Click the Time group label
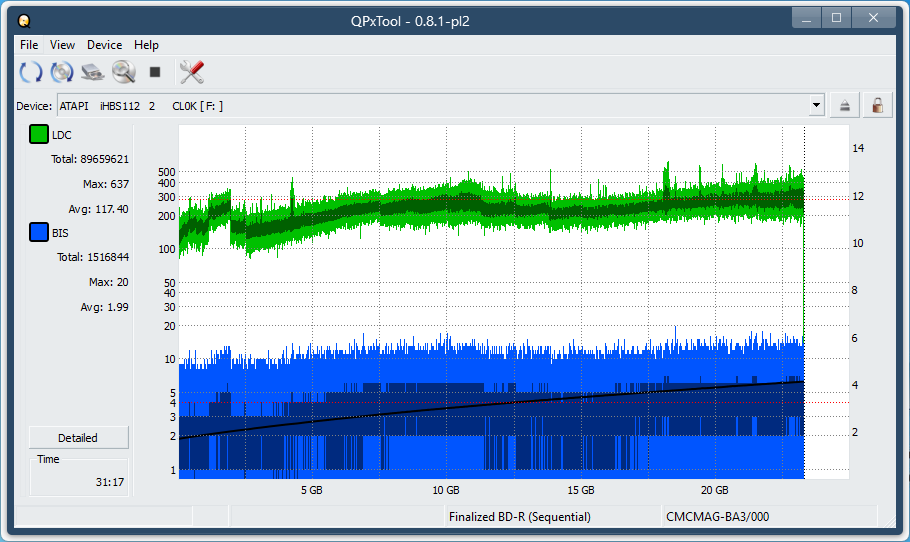 point(48,459)
